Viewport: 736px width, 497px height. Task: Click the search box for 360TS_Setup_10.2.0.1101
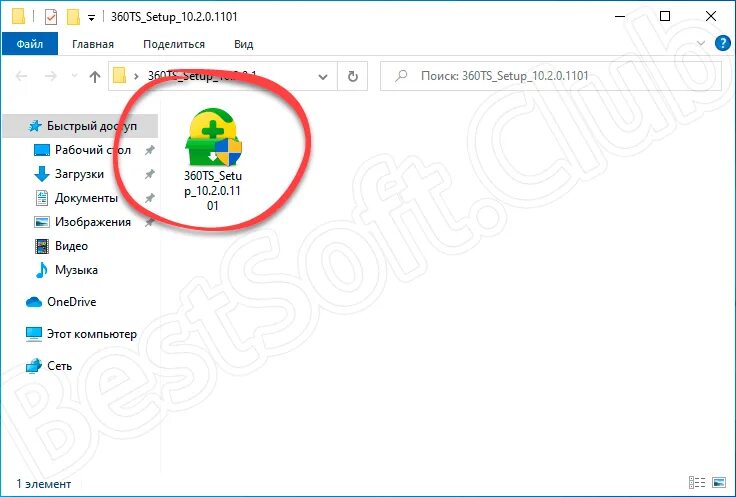point(551,76)
